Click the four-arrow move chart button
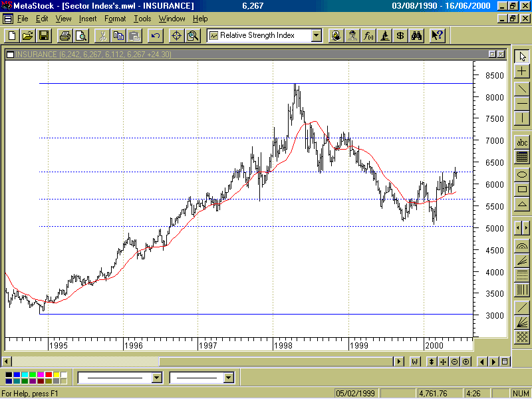 coord(443,362)
